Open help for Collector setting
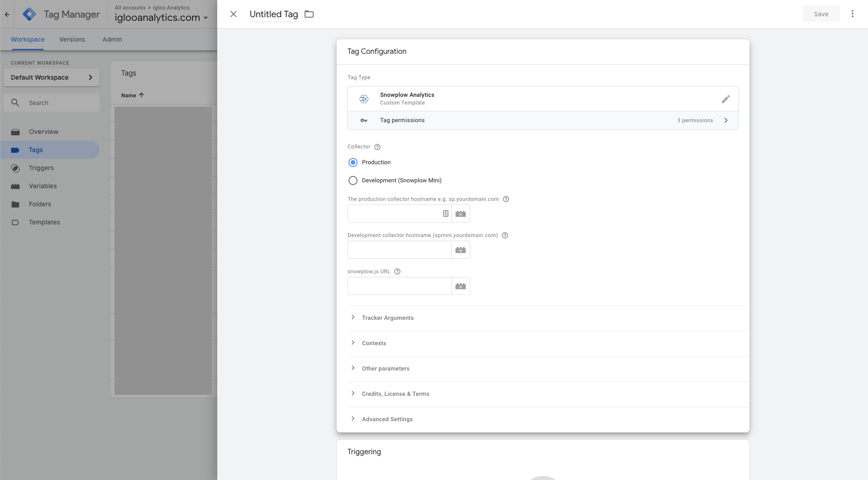Viewport: 868px width, 480px height. [377, 147]
